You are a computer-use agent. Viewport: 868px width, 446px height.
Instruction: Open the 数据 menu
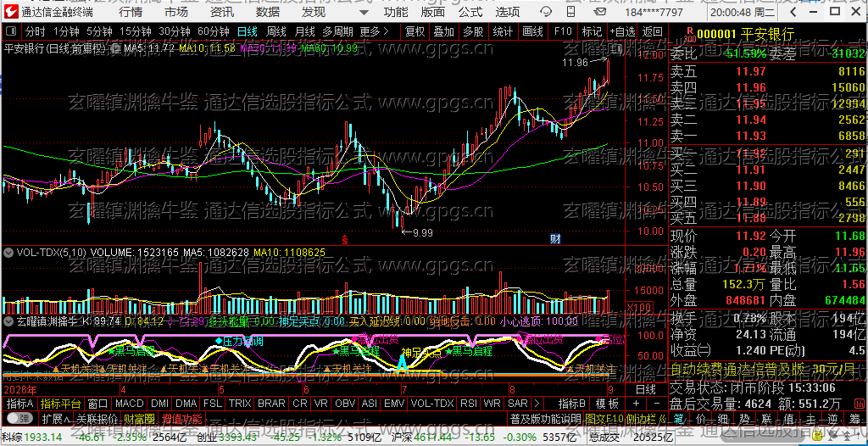268,12
